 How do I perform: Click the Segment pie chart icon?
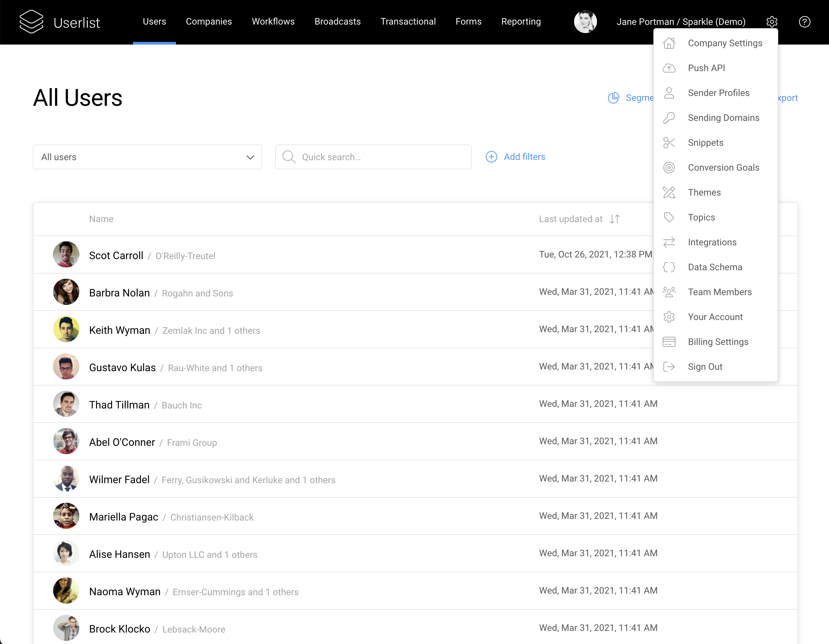[x=613, y=98]
